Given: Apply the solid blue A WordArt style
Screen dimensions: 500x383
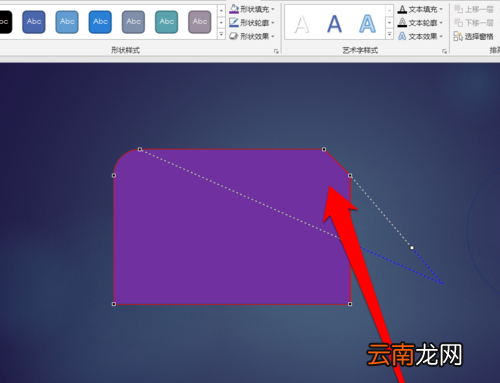Looking at the screenshot, I should click(x=334, y=24).
